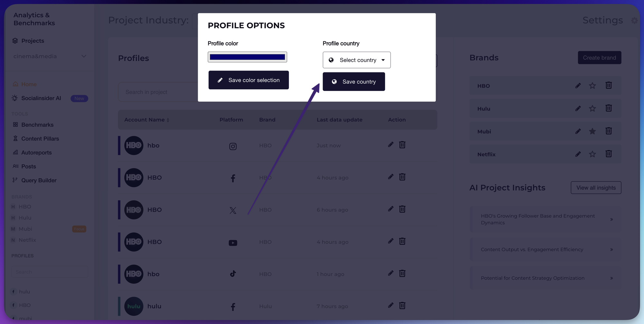Open the Content Pillars section
Viewport: 644px width, 324px height.
(40, 138)
